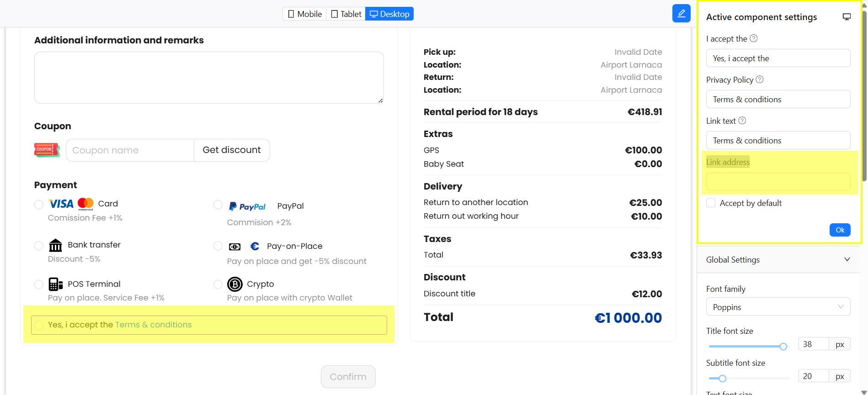Enable the Accept by default checkbox

711,203
